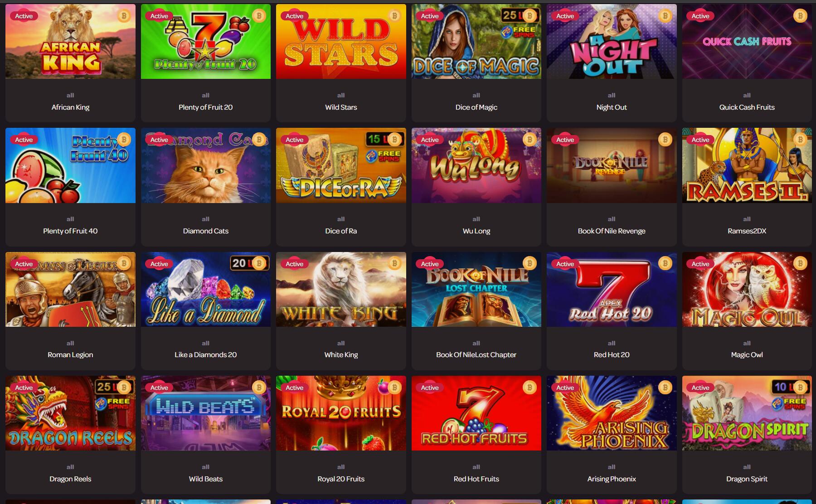Click the Active badge on Magic Owl
This screenshot has height=504, width=816.
coord(700,264)
